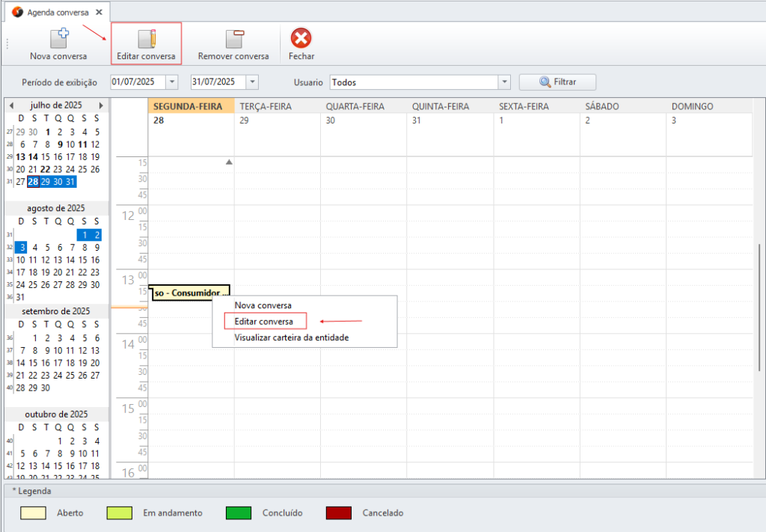The image size is (766, 532).
Task: Click the Editar conversa toolbar icon
Action: coord(147,39)
